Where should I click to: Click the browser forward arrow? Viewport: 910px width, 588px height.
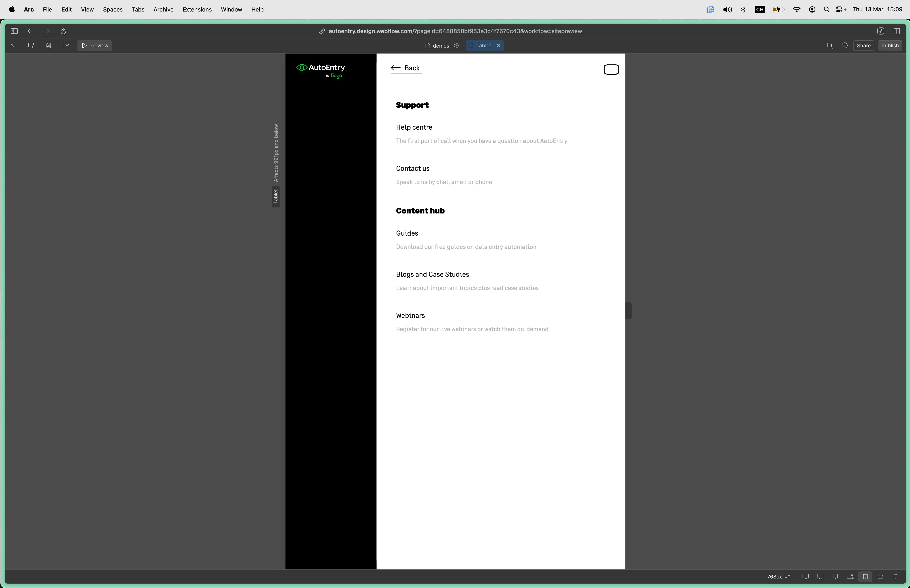pos(47,31)
